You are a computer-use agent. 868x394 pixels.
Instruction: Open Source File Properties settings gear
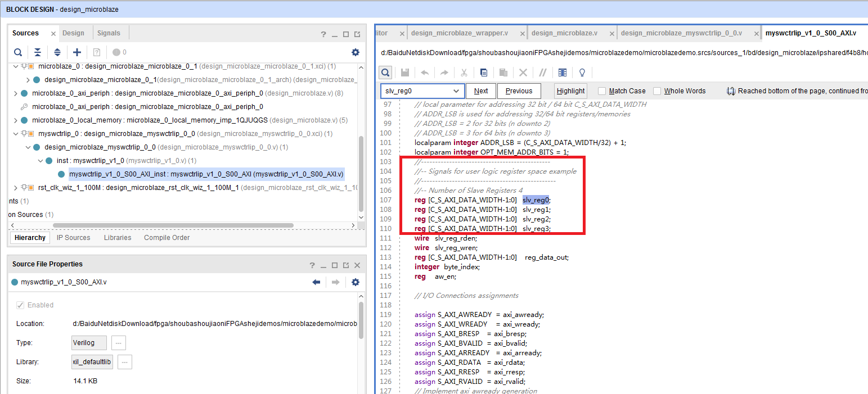point(355,282)
